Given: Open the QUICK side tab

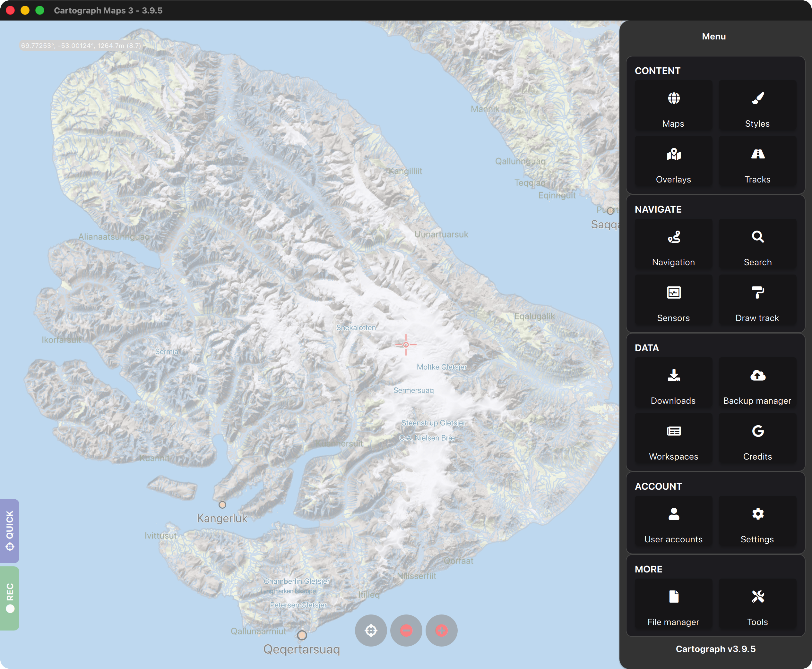Looking at the screenshot, I should (10, 531).
